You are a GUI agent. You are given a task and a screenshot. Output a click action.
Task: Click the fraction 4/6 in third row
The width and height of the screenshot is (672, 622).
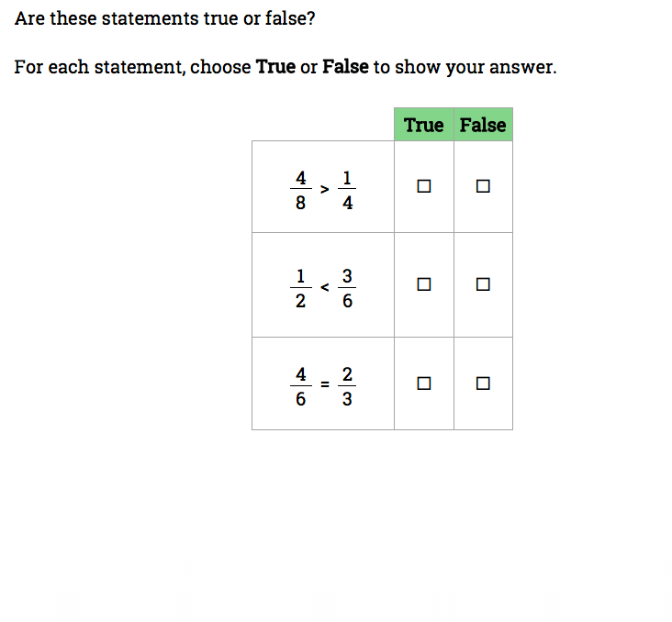pos(301,386)
